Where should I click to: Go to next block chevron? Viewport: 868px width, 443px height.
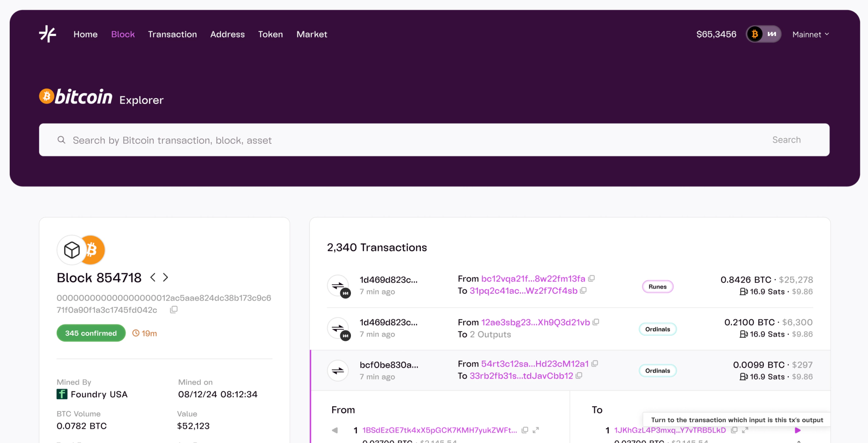tap(166, 278)
